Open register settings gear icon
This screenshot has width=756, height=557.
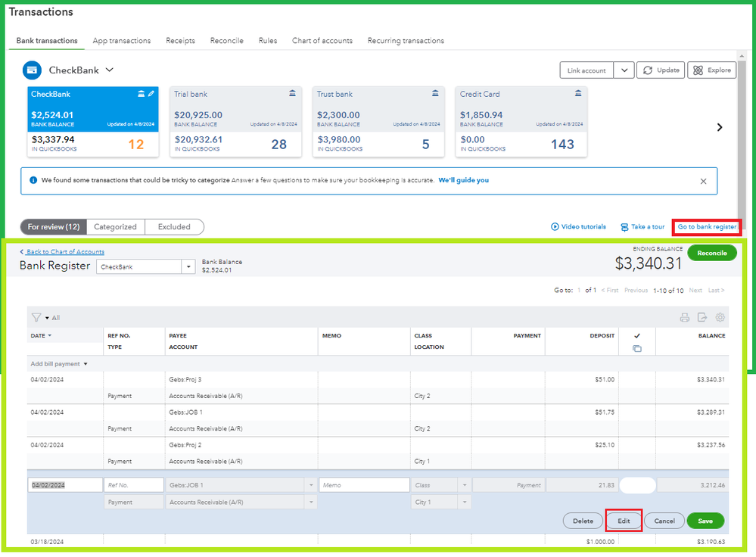pyautogui.click(x=720, y=318)
